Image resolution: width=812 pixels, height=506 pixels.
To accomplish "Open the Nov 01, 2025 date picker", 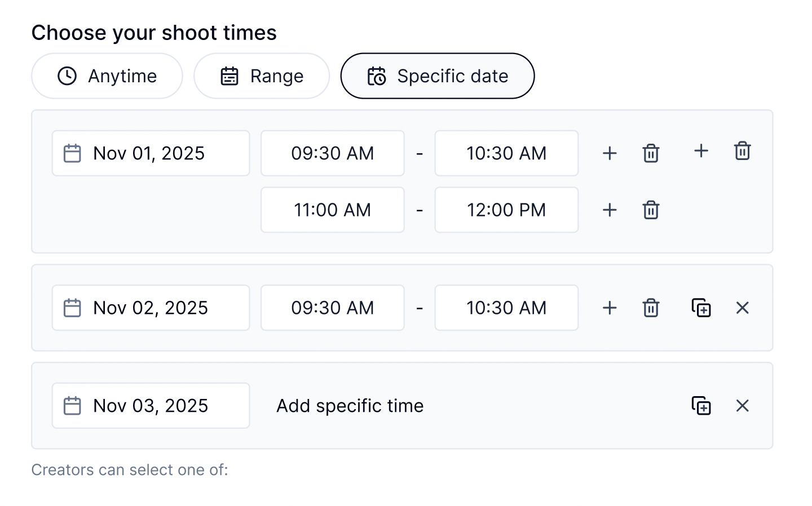I will point(151,153).
